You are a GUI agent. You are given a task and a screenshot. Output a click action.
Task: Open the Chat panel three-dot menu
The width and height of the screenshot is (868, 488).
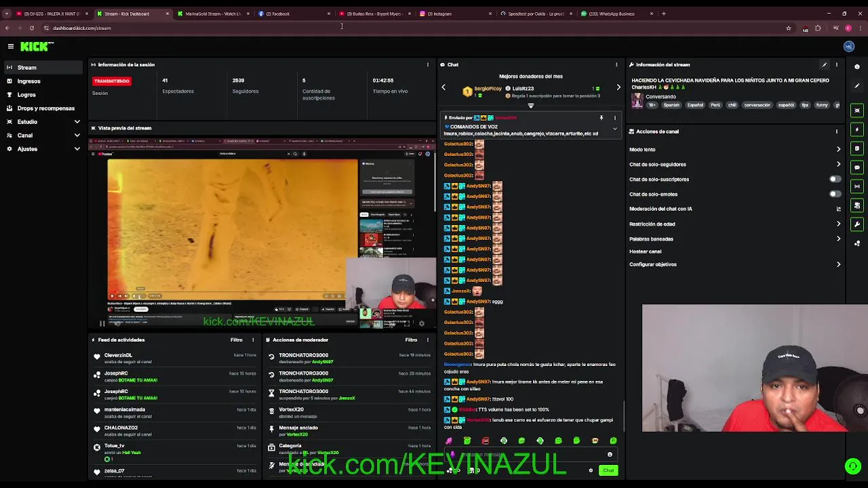pos(616,64)
